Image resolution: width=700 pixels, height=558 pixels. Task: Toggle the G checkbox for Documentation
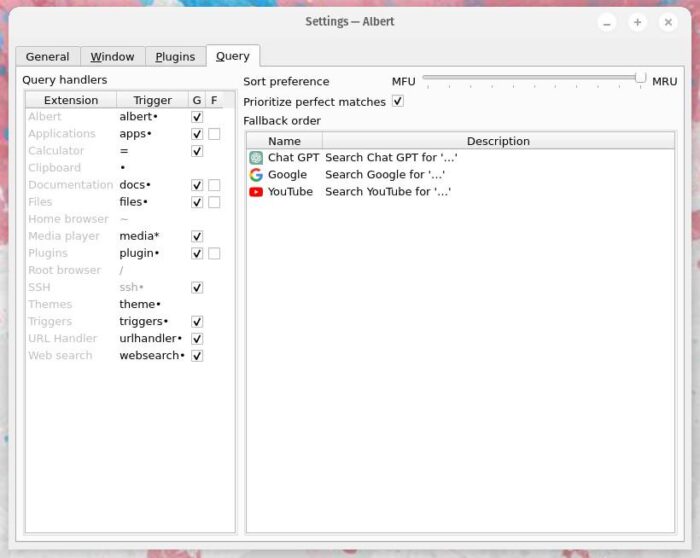(197, 185)
